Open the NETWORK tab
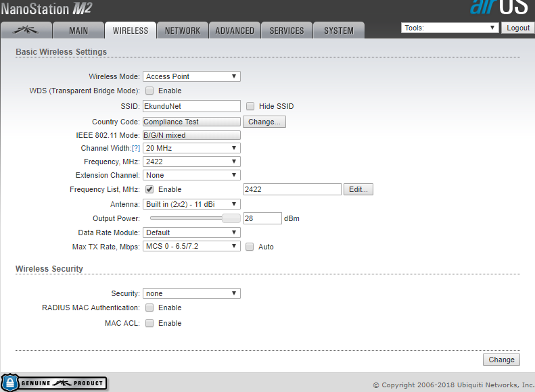This screenshot has width=535, height=392. (183, 30)
